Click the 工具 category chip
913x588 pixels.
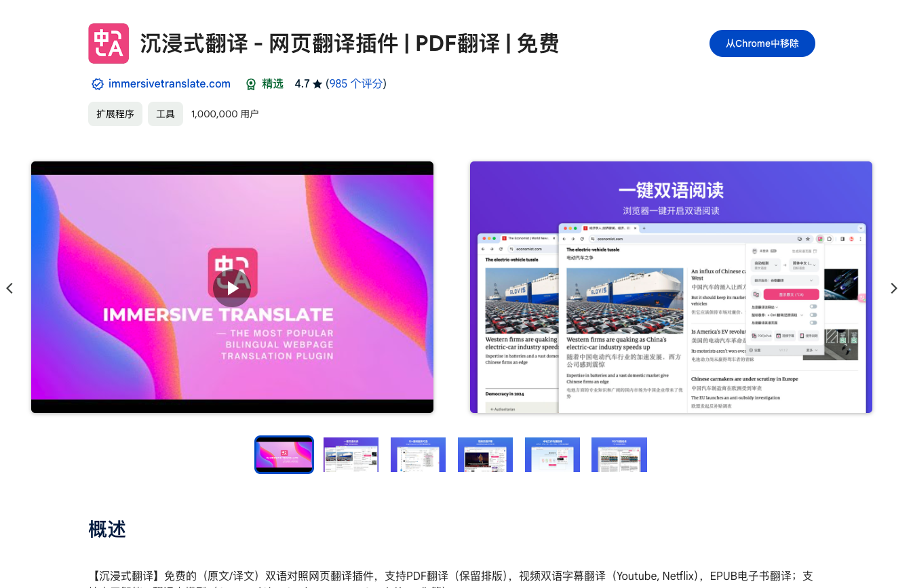(x=166, y=114)
